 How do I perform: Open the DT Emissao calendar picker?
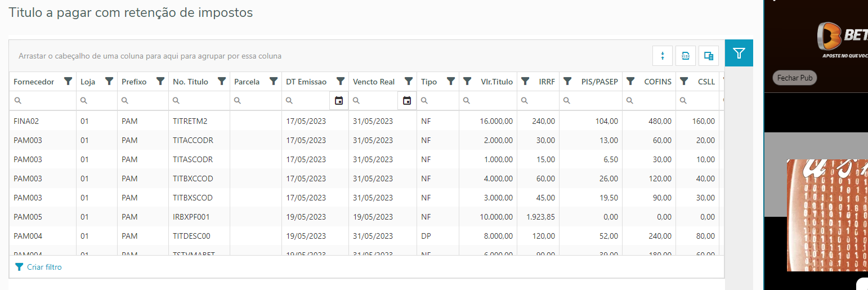pos(339,101)
